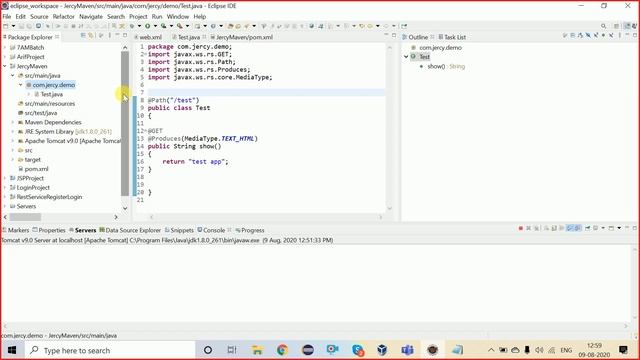Select pom.xml in Package Explorer
The width and height of the screenshot is (640, 360).
tap(33, 169)
